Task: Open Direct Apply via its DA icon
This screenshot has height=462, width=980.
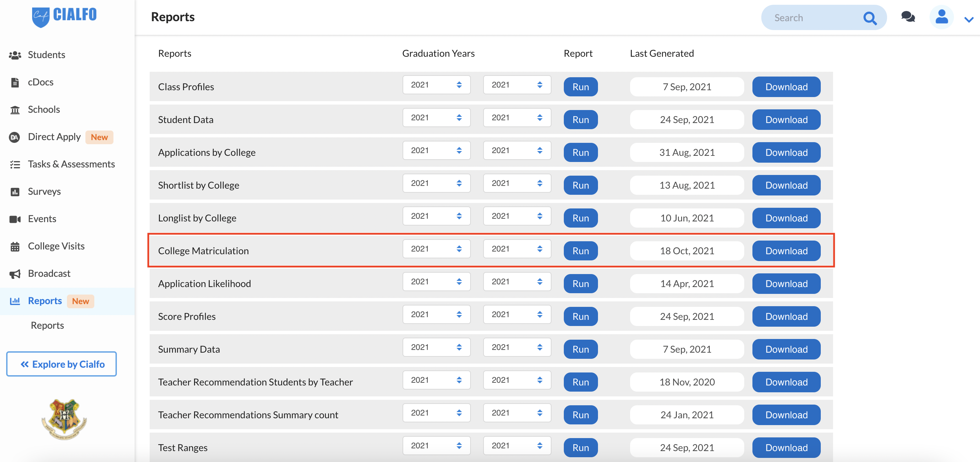Action: [14, 137]
